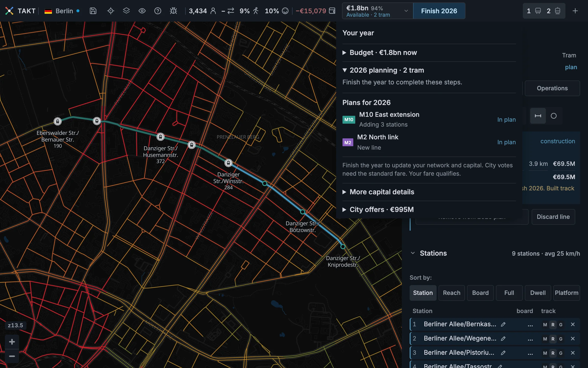The height and width of the screenshot is (368, 588).
Task: Set track M for Berliner Allee/Bernkas...
Action: click(x=545, y=325)
